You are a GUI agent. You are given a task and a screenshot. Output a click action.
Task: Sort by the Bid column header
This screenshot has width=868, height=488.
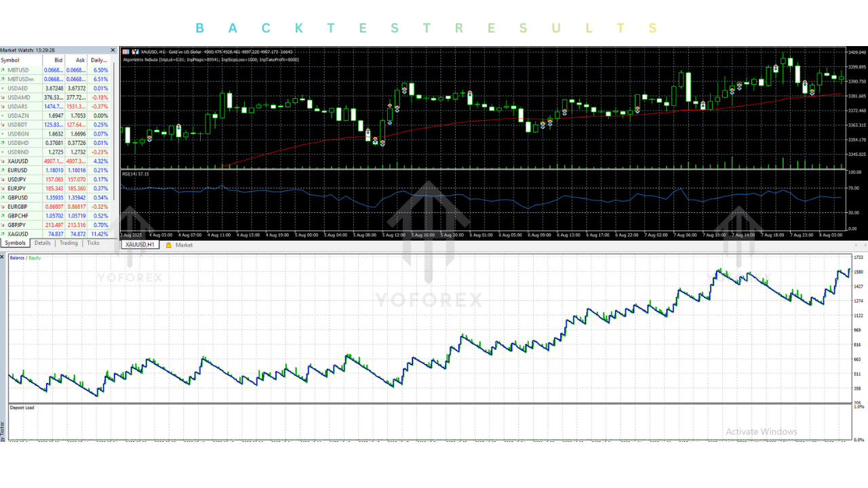pyautogui.click(x=58, y=60)
